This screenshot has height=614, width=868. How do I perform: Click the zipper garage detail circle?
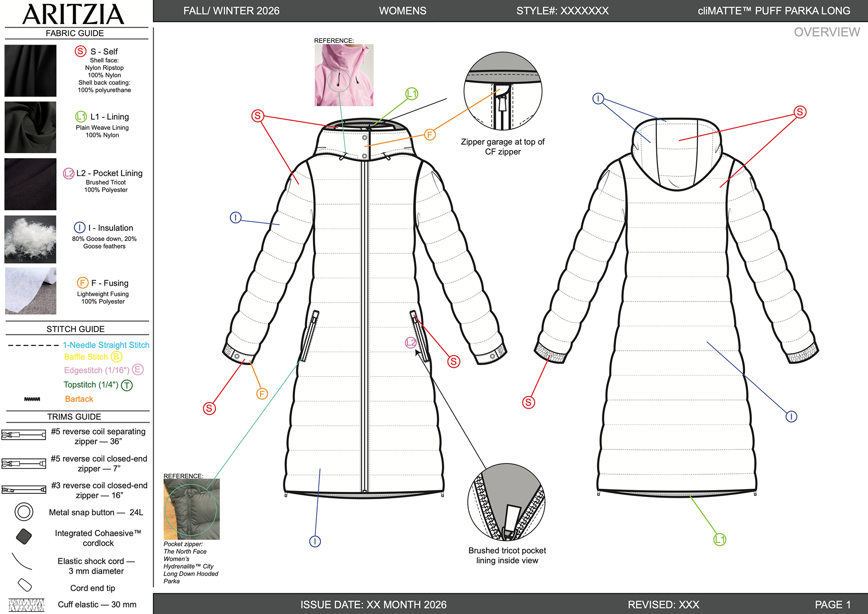click(x=503, y=91)
